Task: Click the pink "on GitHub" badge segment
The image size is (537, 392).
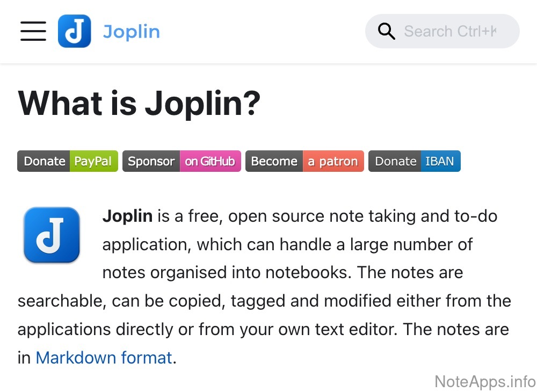Action: click(x=210, y=161)
